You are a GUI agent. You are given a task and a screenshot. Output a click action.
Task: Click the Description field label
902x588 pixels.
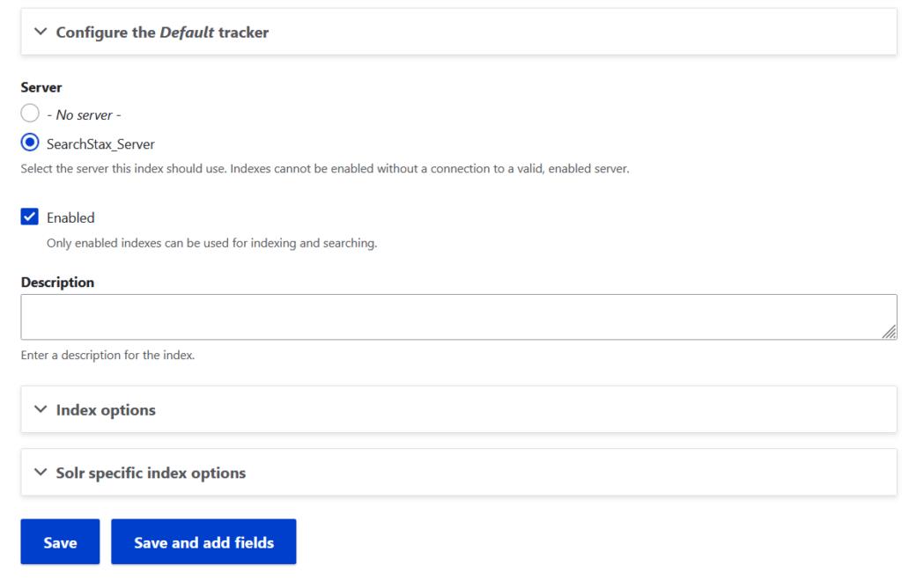57,283
